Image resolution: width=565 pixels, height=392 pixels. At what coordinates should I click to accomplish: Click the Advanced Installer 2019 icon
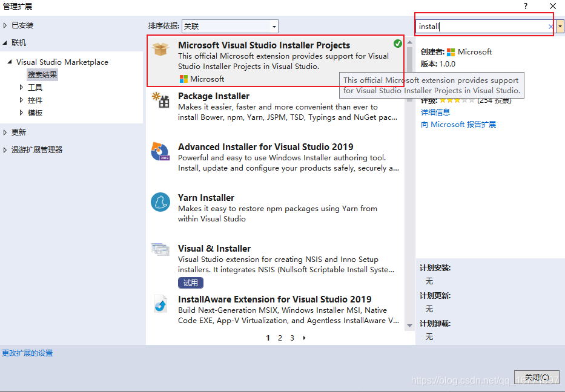tap(160, 151)
